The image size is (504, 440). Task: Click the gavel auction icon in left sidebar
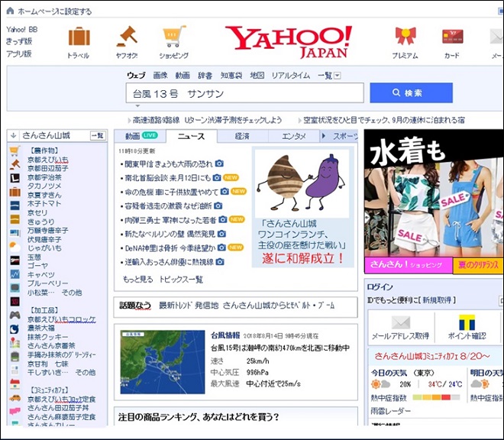point(15,164)
